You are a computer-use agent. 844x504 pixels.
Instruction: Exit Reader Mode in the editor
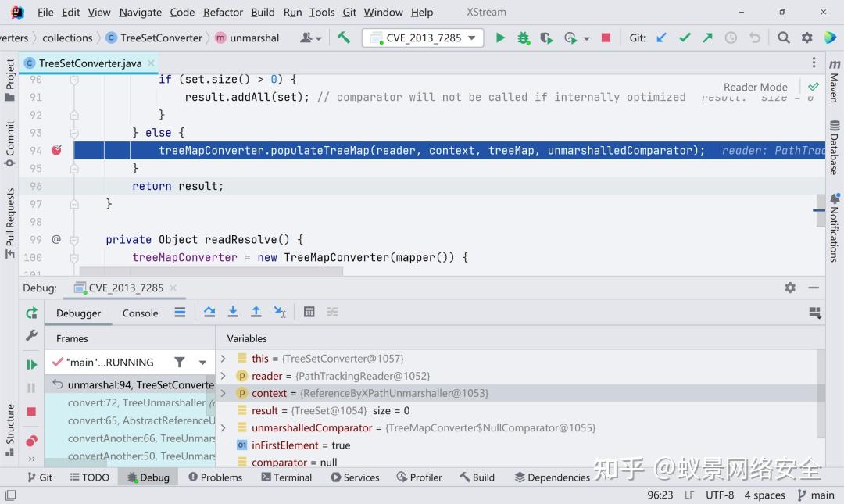[814, 87]
